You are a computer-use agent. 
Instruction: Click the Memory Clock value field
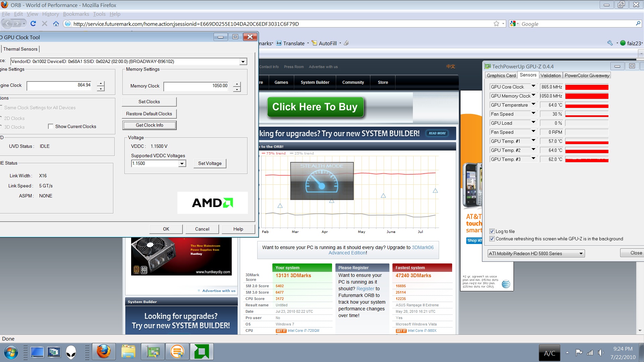tap(196, 86)
